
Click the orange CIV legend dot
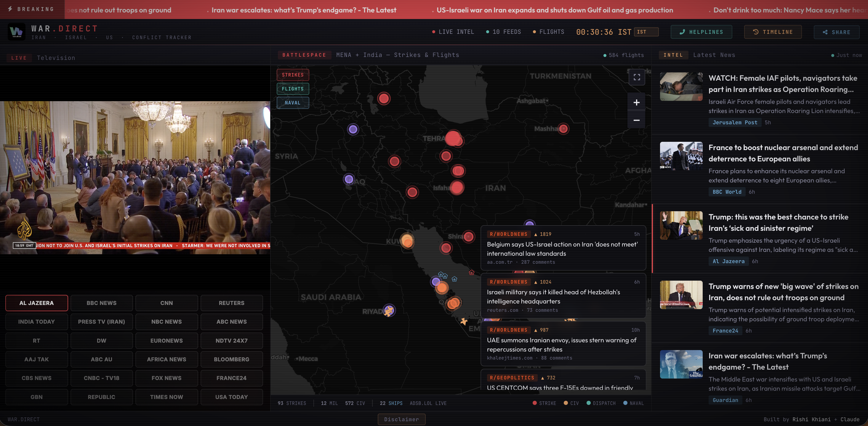point(566,403)
